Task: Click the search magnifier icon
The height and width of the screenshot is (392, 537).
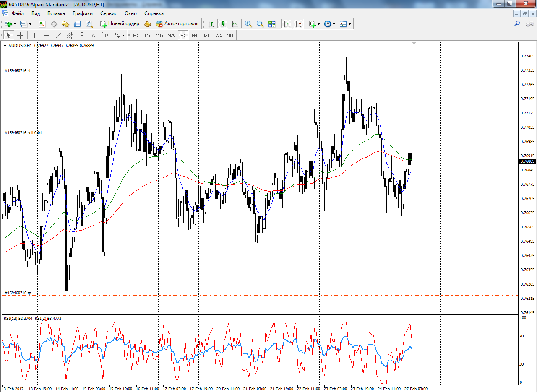Action: (517, 24)
